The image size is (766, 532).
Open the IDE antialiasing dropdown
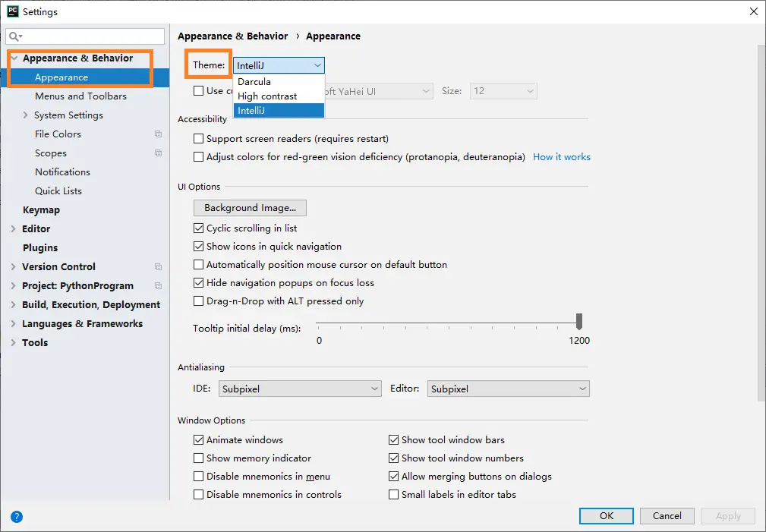click(300, 389)
